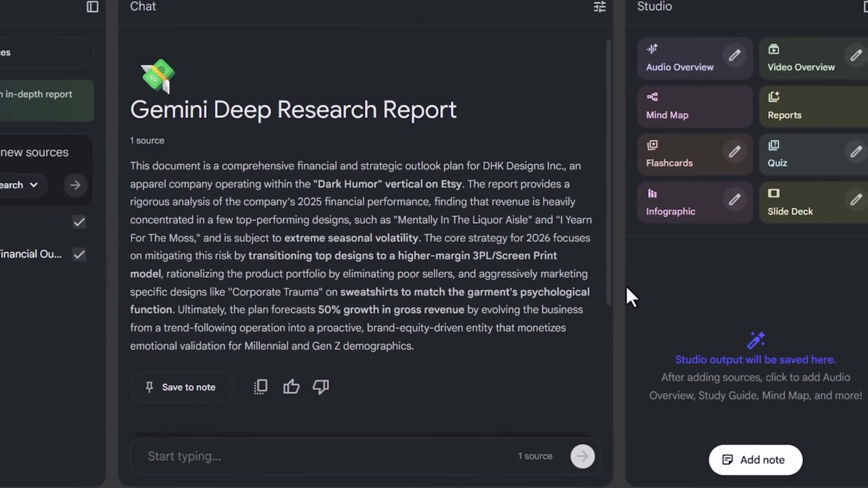Screen dimensions: 868x488
Task: Uncheck the Financial Outlook source checkbox
Action: [79, 255]
